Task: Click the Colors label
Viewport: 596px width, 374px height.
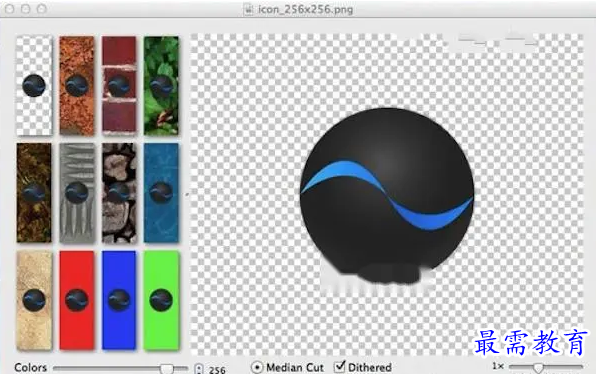Action: pyautogui.click(x=31, y=368)
